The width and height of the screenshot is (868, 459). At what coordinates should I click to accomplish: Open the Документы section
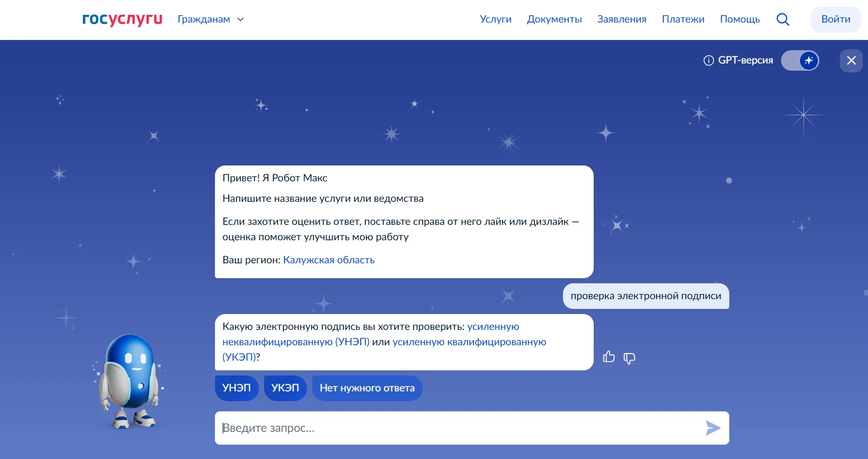tap(554, 19)
